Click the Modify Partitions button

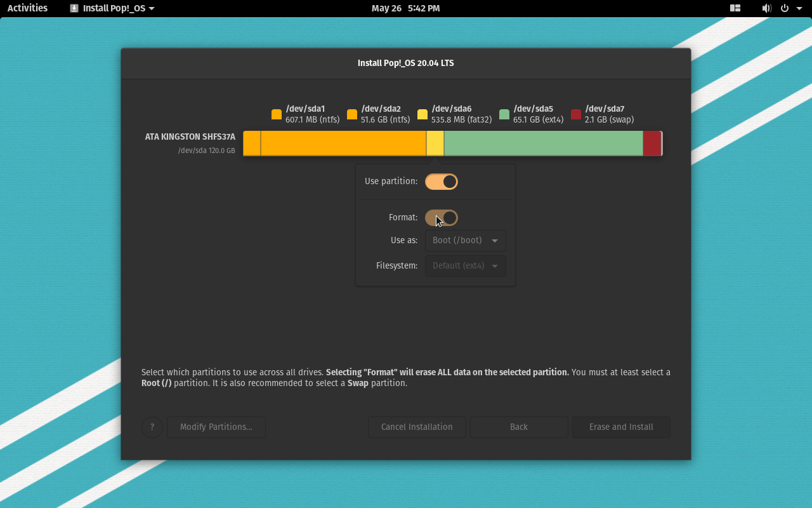[216, 427]
